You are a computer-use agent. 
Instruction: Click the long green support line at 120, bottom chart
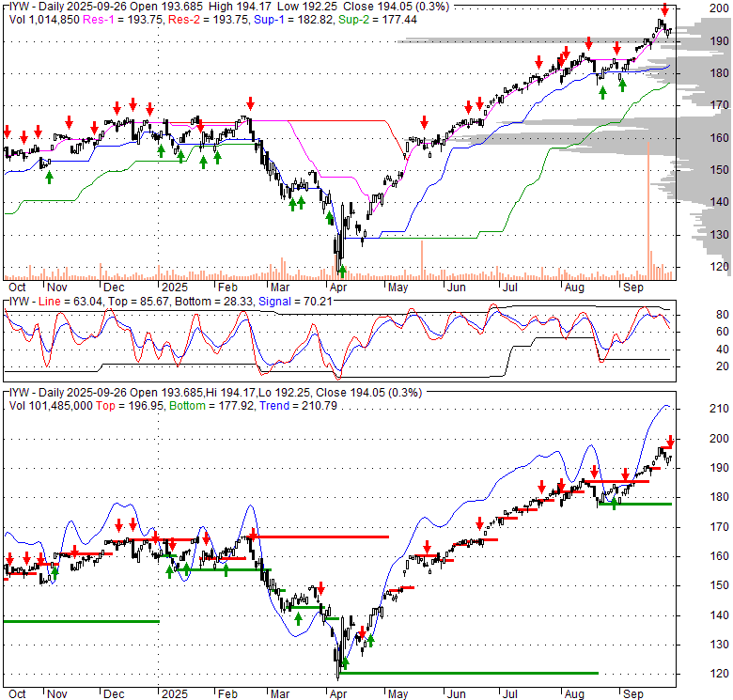pyautogui.click(x=469, y=674)
